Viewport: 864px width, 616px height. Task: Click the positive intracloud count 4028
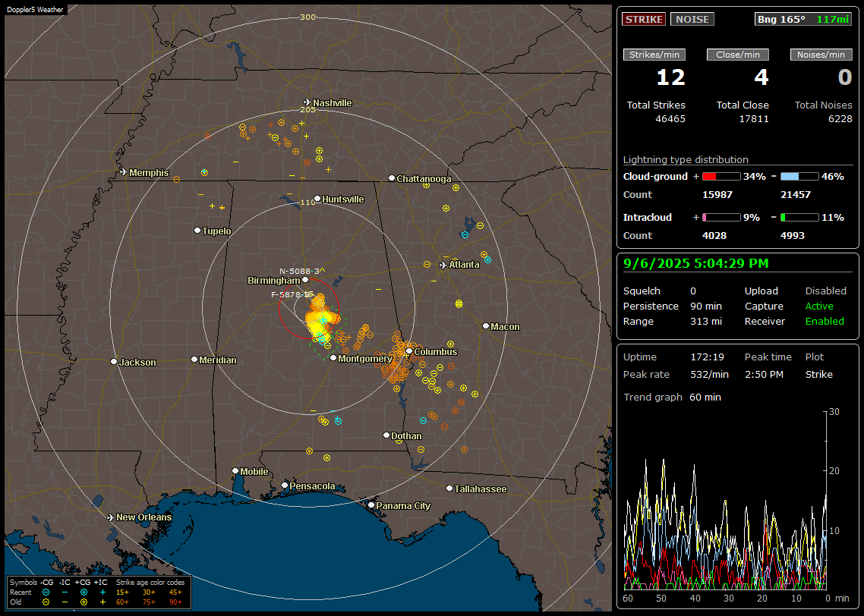coord(714,236)
